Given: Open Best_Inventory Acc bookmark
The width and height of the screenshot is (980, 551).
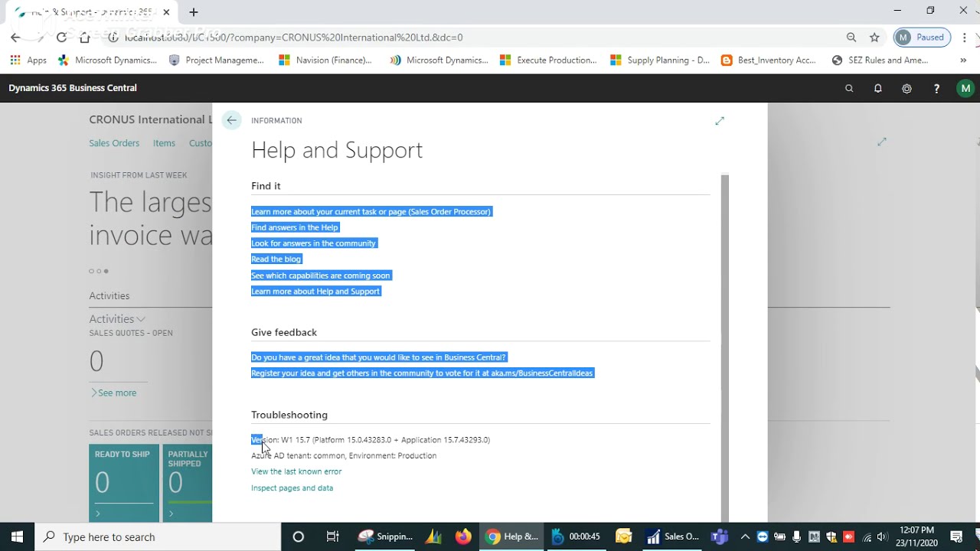Looking at the screenshot, I should click(769, 60).
